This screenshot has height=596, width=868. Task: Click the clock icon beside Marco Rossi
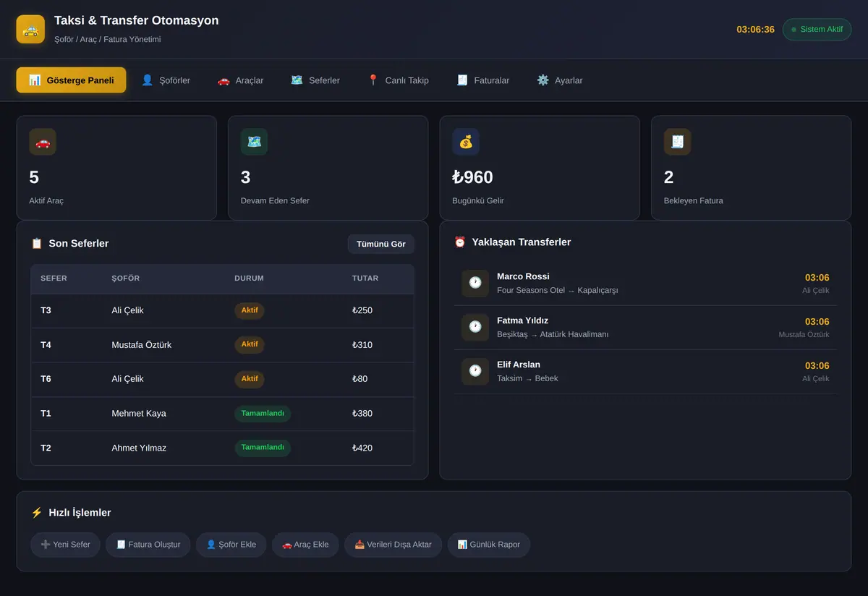pyautogui.click(x=475, y=283)
